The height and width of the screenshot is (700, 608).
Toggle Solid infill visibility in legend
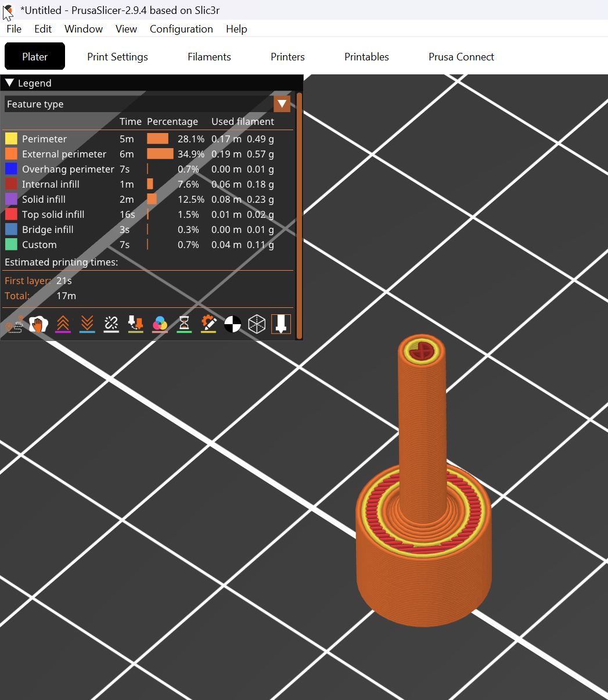(148, 199)
